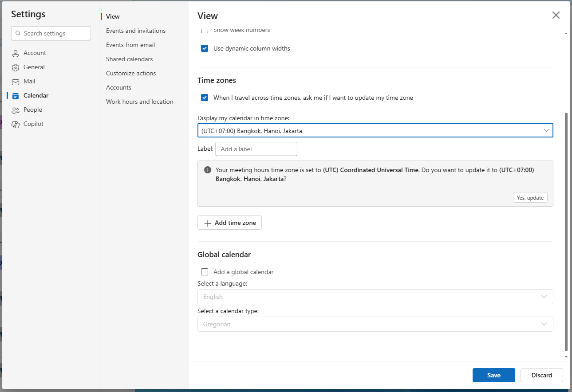The image size is (572, 392).
Task: Click the info icon in time zone notice
Action: coord(207,170)
